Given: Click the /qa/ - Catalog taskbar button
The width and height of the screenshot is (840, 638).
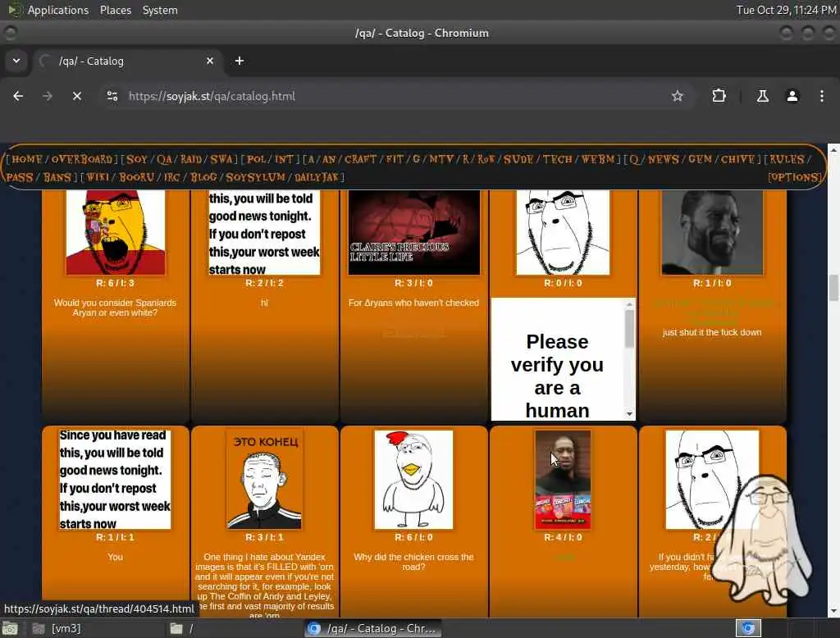Looking at the screenshot, I should (x=373, y=628).
